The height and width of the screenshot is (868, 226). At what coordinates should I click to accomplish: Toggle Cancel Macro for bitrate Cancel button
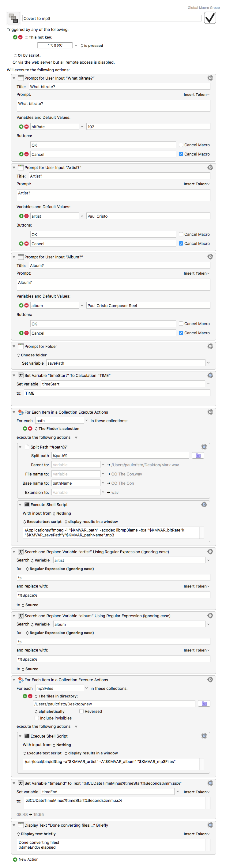click(181, 154)
